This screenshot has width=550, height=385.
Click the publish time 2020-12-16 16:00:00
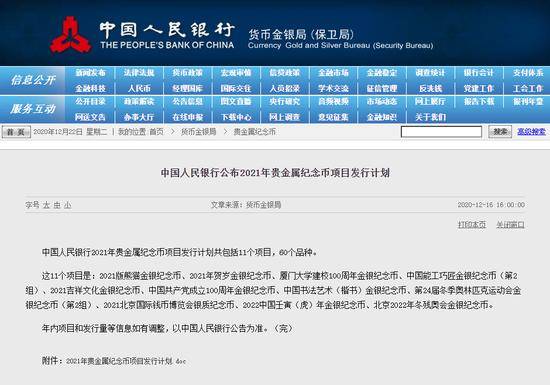(x=491, y=205)
